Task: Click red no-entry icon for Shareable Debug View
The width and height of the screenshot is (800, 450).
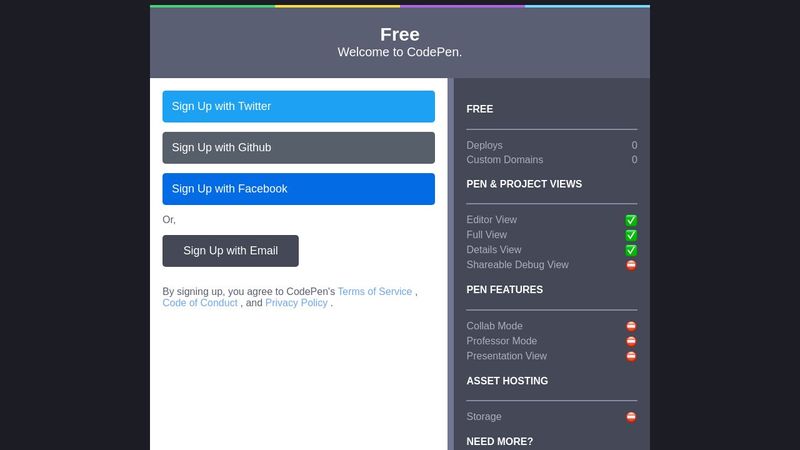Action: point(631,265)
